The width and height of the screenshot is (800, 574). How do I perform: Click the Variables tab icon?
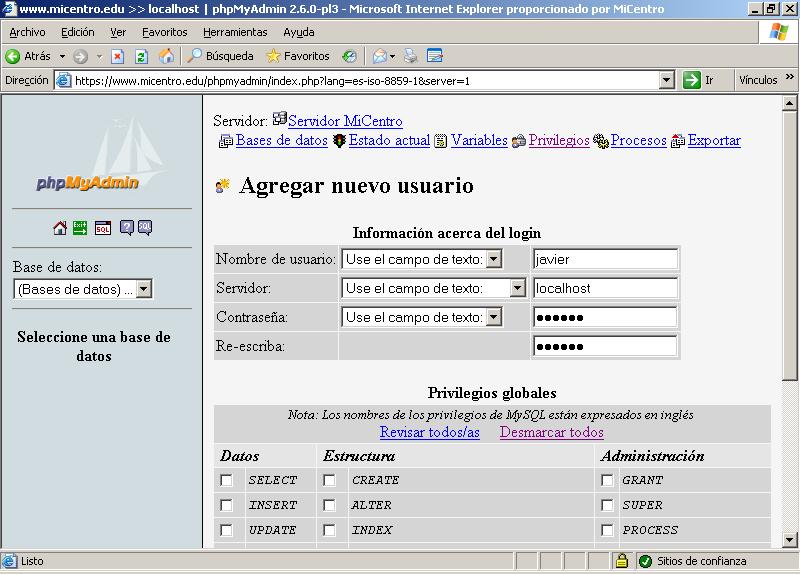click(440, 141)
